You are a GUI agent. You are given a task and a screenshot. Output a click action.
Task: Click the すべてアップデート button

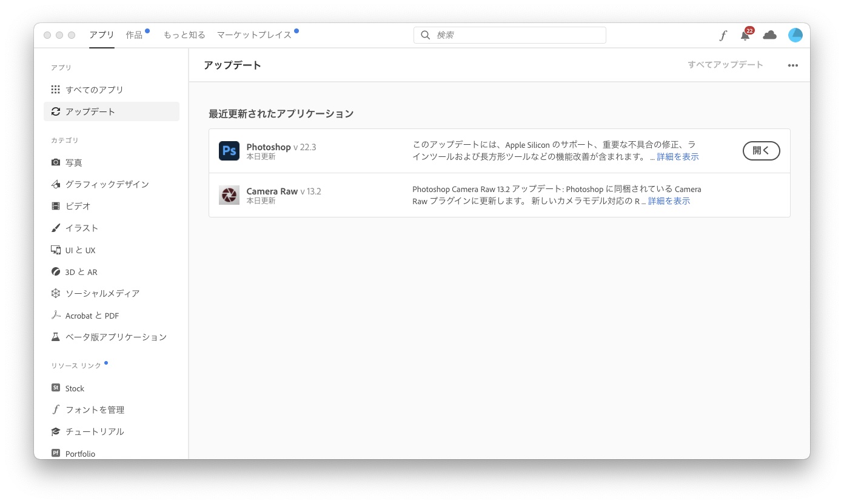coord(725,65)
